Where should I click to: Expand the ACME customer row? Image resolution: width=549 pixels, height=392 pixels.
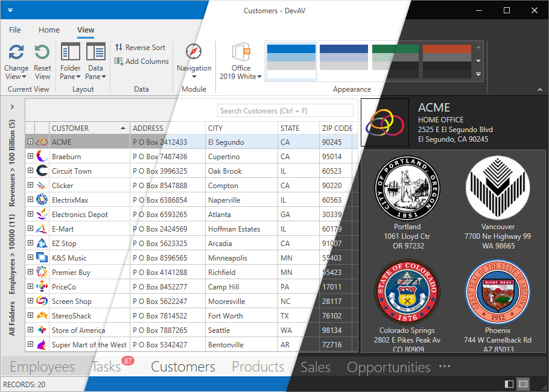pos(30,142)
